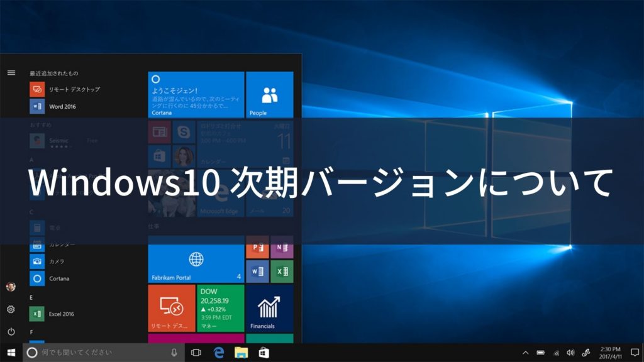
Task: Open the Cortana ようこそジェン! live tile
Action: click(x=196, y=95)
